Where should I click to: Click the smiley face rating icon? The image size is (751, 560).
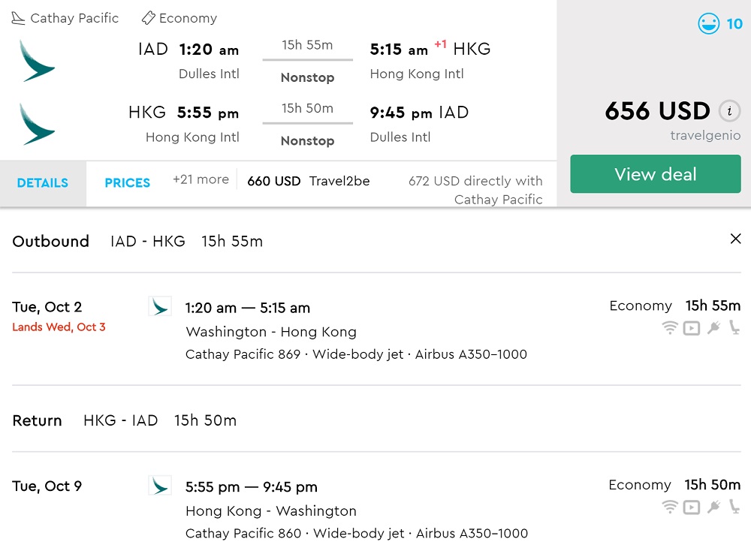tap(708, 24)
